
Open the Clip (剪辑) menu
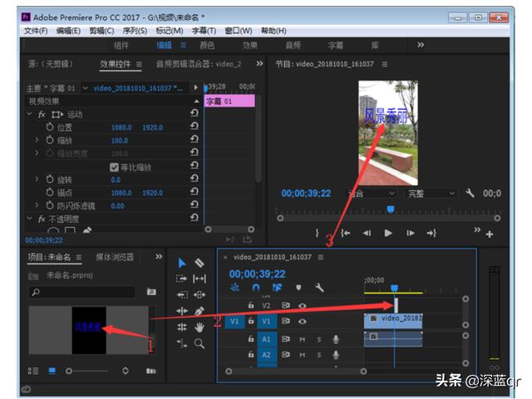click(101, 31)
